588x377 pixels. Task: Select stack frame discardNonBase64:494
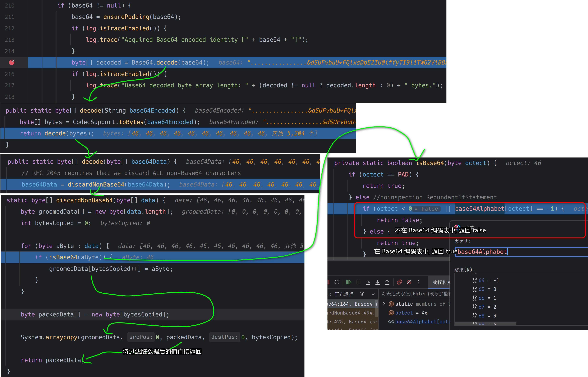click(x=353, y=313)
